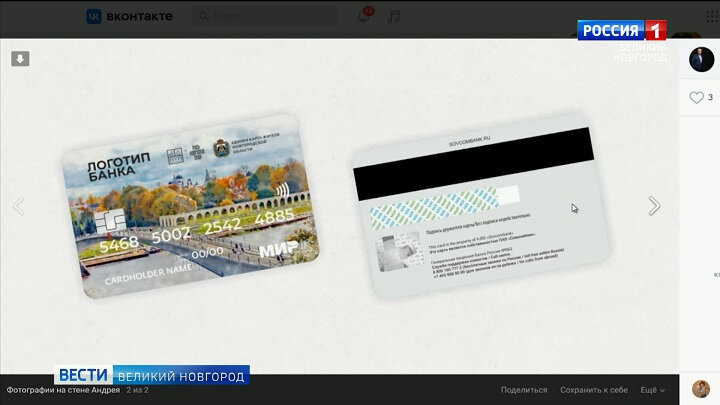Open the music note icon

394,17
